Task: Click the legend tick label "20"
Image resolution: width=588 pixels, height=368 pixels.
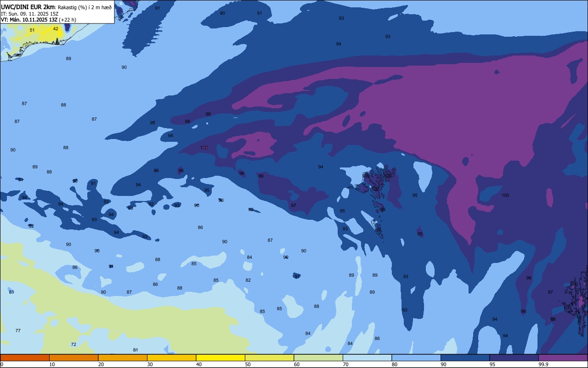Action: 101,364
